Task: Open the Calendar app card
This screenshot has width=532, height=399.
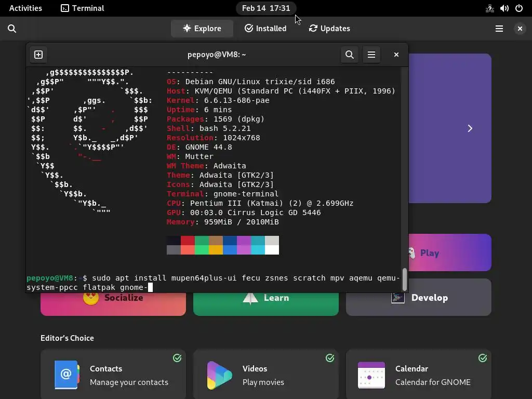Action: [418, 374]
